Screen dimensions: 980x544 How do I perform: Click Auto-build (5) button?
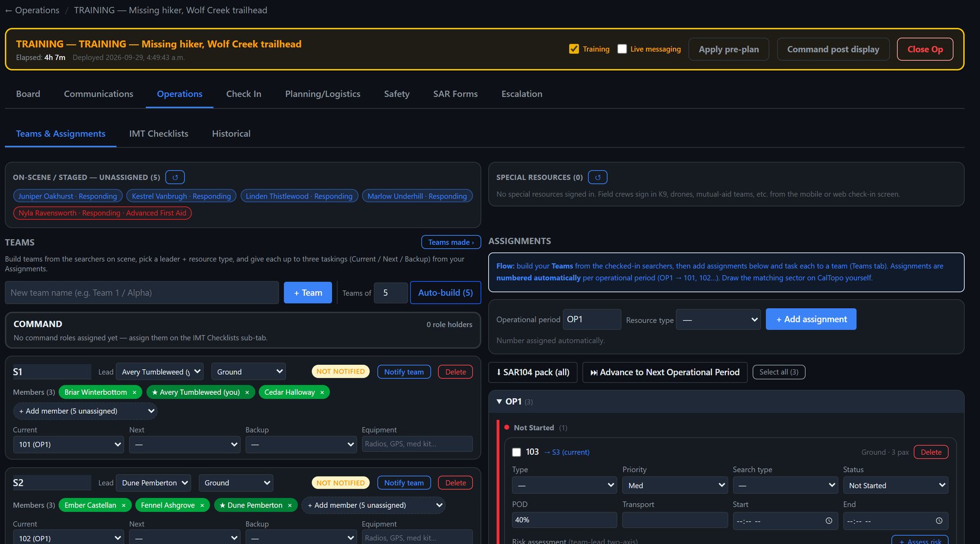pyautogui.click(x=445, y=292)
